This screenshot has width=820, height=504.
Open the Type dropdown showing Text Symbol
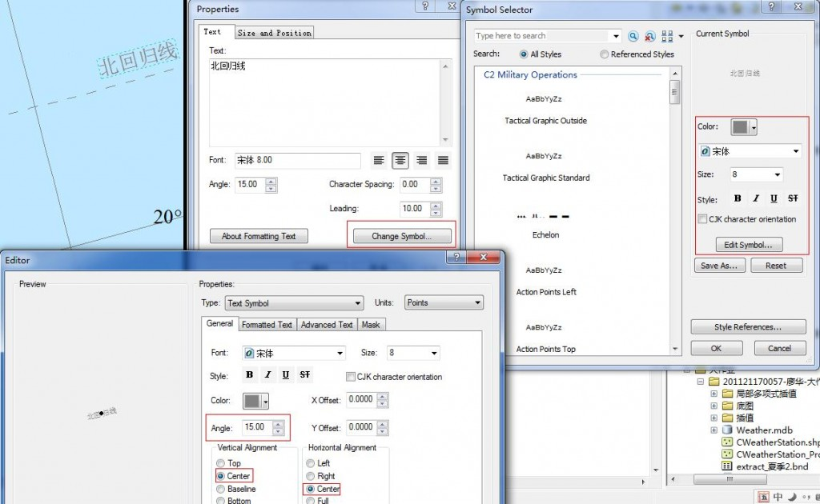[x=293, y=303]
